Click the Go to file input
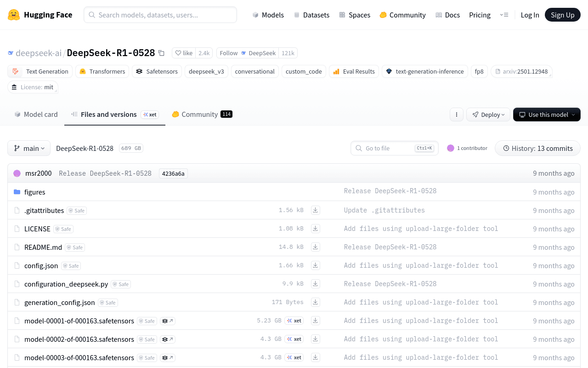The image size is (588, 368). coord(395,148)
